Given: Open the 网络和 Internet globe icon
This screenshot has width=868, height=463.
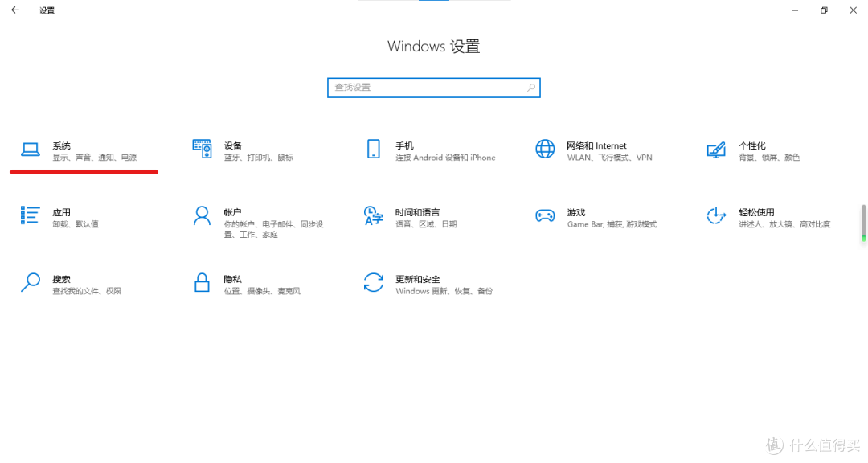Looking at the screenshot, I should pos(545,149).
